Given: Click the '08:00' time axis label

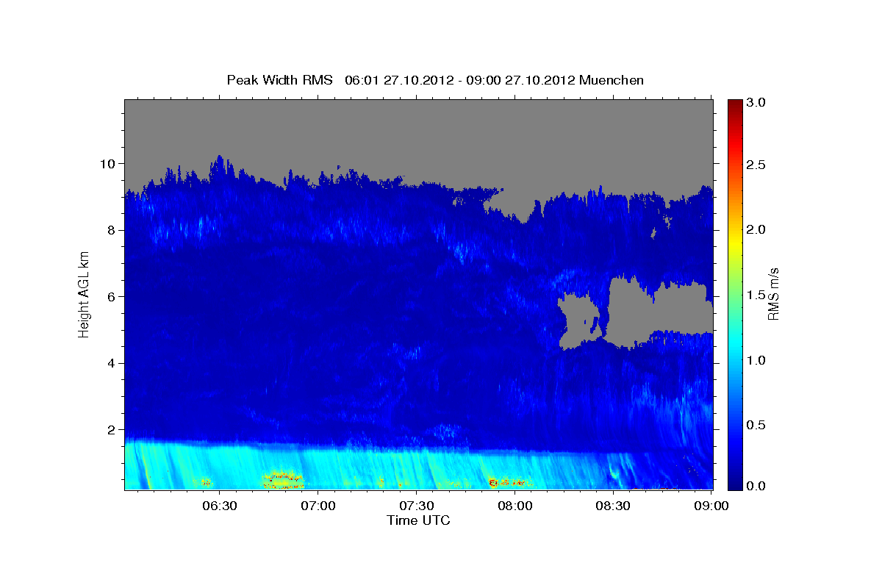Looking at the screenshot, I should (x=514, y=506).
